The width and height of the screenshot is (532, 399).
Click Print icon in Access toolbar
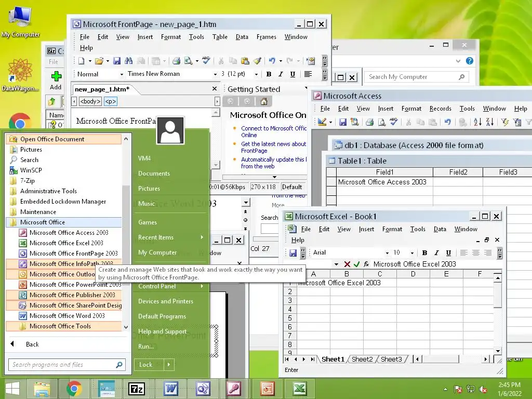[x=369, y=122]
